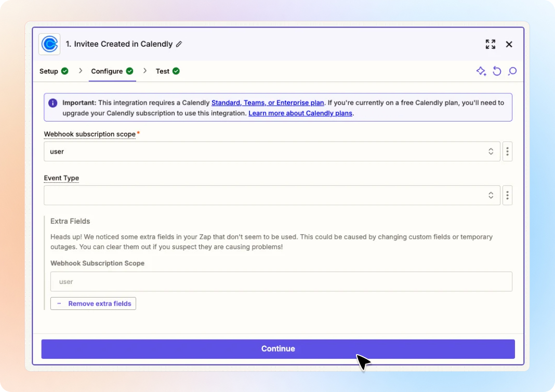Screen dimensions: 555x392
Task: Open Standard, Teams, or Enterprise plan link
Action: pos(268,103)
